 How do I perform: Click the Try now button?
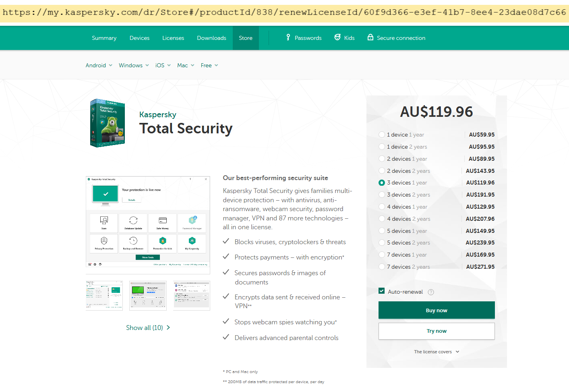[x=437, y=331]
